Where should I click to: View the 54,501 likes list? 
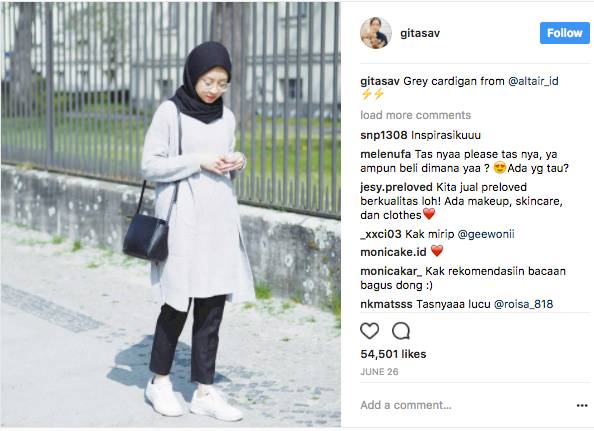(x=393, y=354)
